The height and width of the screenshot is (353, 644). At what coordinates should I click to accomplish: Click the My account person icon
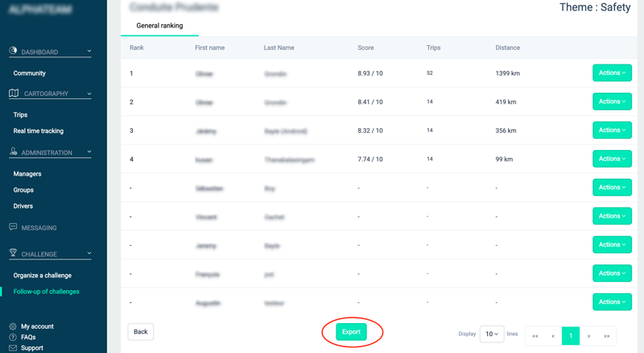(13, 326)
